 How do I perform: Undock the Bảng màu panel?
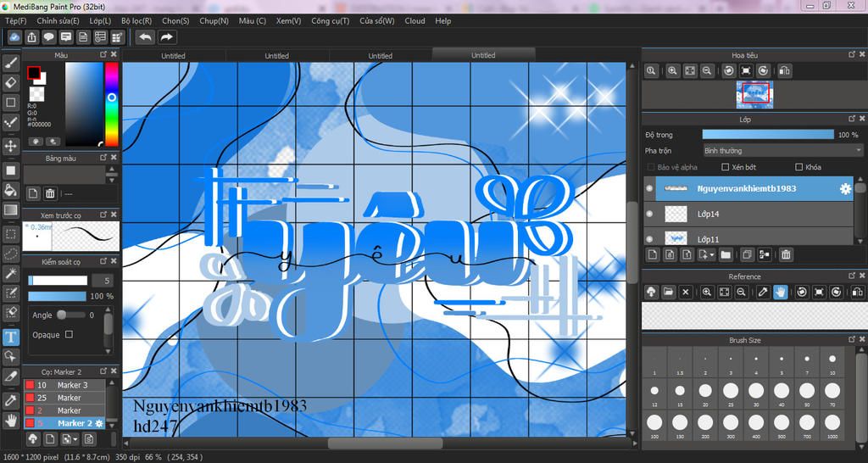pos(103,158)
